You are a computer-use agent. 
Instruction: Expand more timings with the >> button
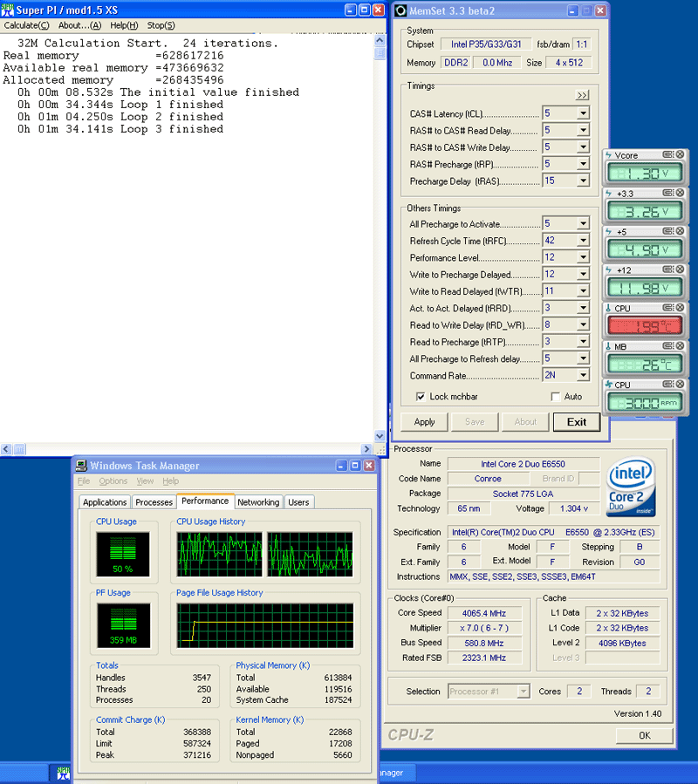[x=582, y=95]
